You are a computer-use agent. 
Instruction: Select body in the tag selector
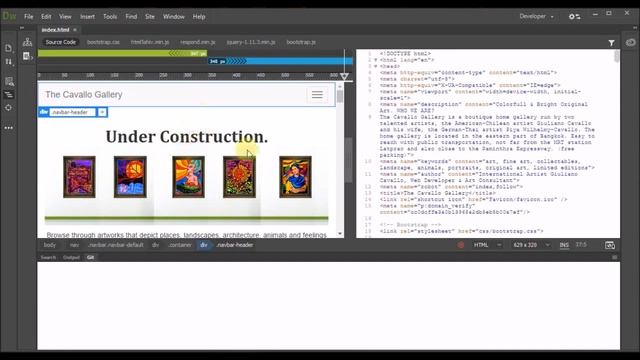[50, 245]
